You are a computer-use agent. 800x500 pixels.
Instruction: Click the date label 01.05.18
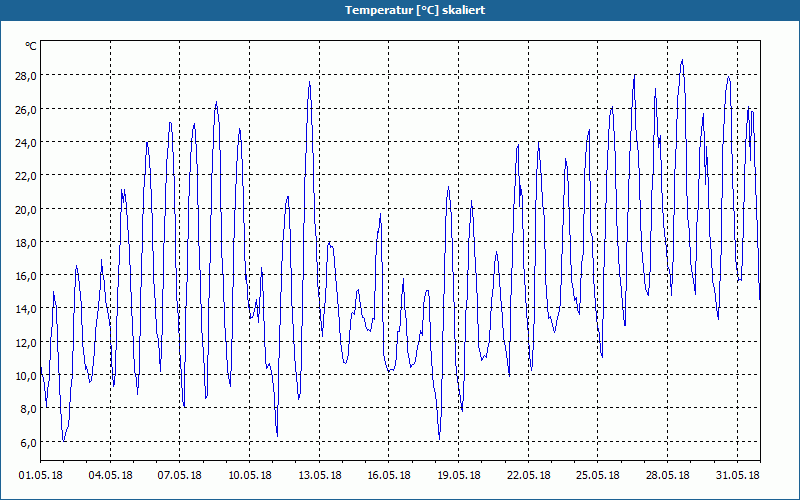pyautogui.click(x=41, y=476)
